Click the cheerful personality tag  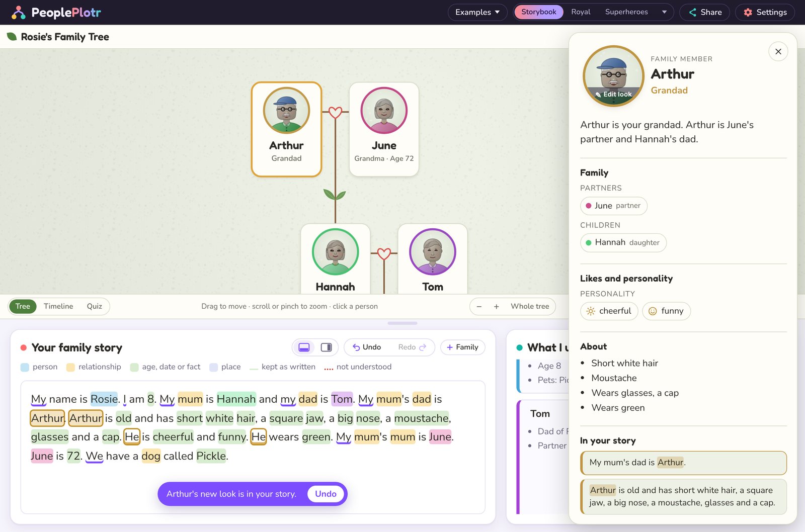609,311
